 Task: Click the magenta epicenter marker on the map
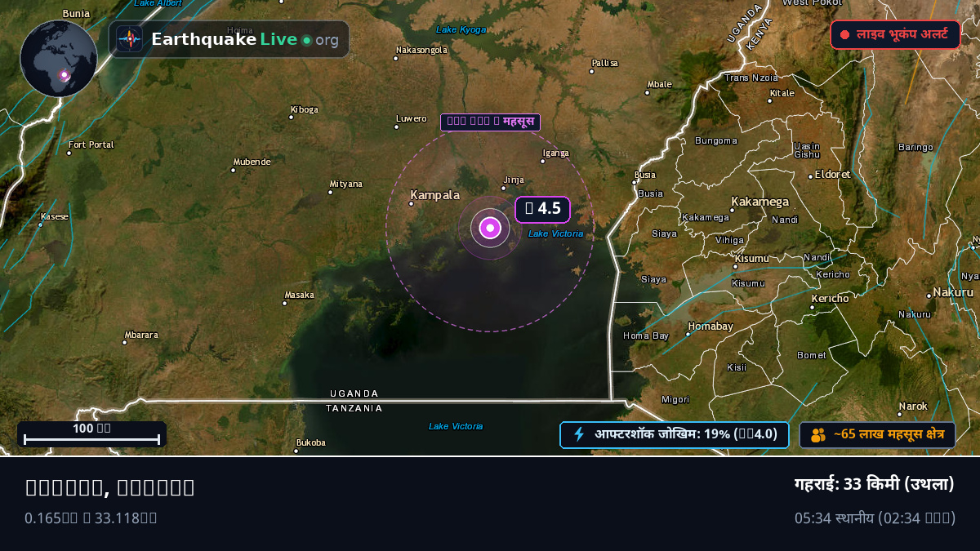click(x=490, y=228)
